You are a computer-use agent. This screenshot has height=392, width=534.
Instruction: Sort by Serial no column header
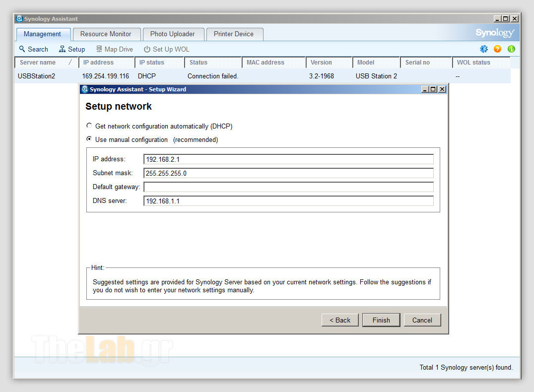coord(426,63)
